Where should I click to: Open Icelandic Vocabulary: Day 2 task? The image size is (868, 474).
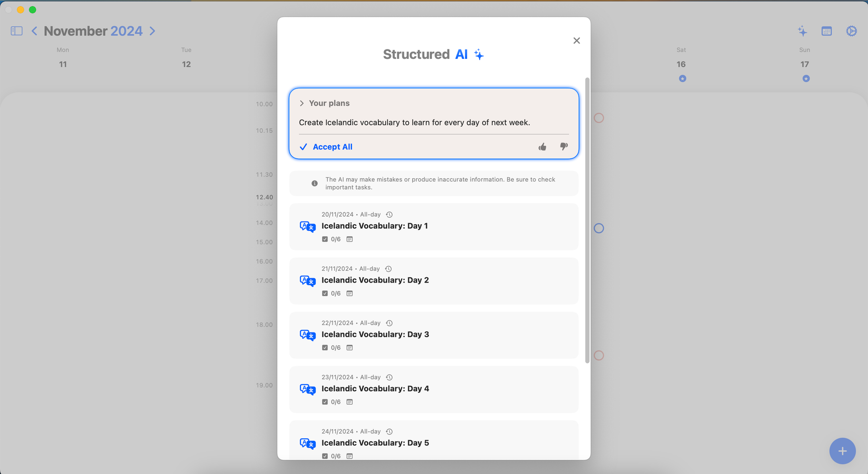tap(434, 281)
